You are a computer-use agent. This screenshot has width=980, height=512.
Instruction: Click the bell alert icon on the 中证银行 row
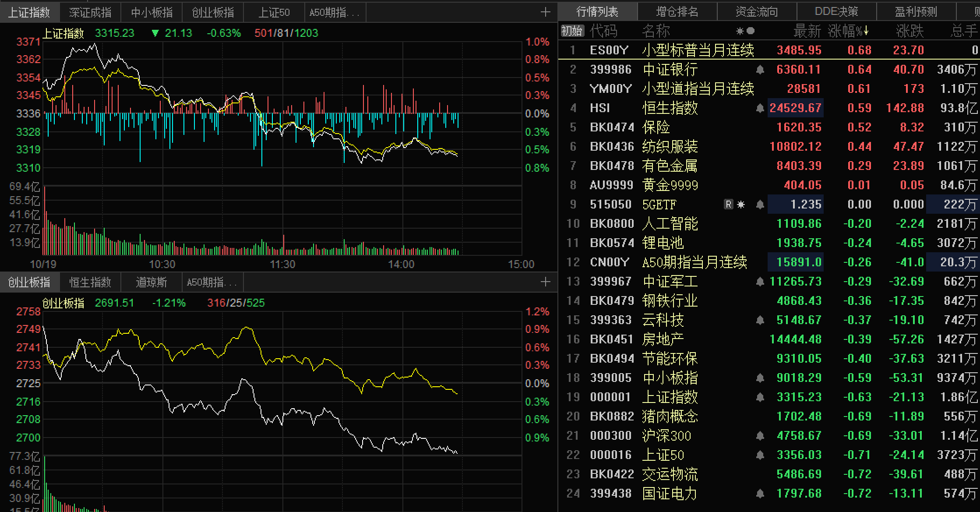[760, 70]
